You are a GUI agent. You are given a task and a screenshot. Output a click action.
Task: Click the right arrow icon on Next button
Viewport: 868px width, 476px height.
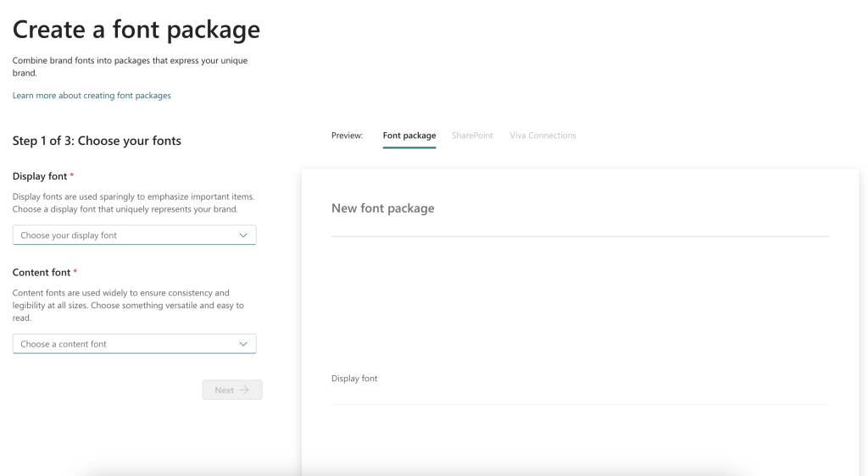point(244,390)
